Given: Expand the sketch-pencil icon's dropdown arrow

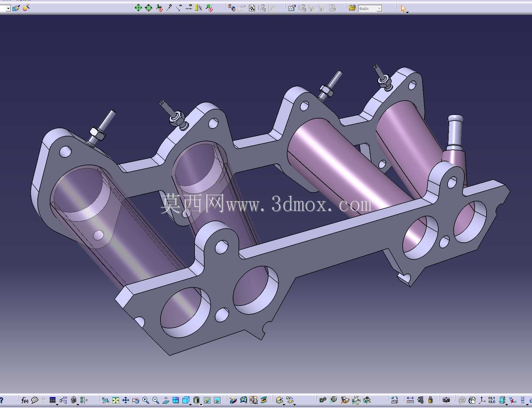Looking at the screenshot, I should click(x=284, y=405).
